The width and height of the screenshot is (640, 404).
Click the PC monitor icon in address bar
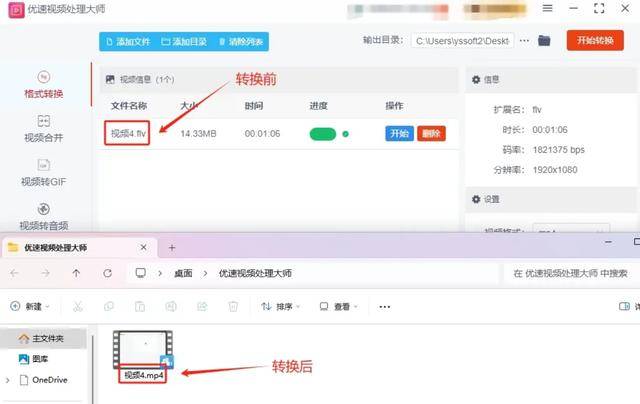click(x=141, y=273)
